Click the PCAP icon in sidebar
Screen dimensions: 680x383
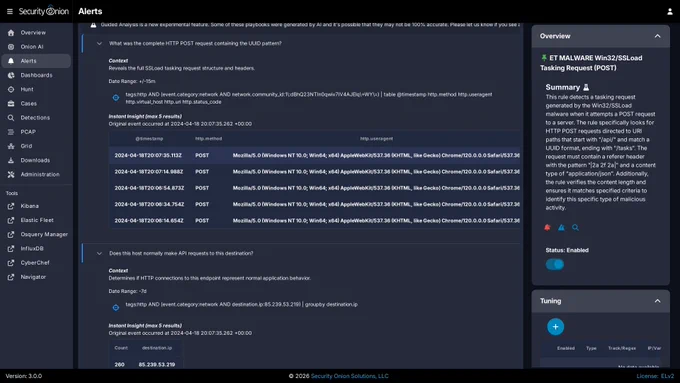coord(11,132)
